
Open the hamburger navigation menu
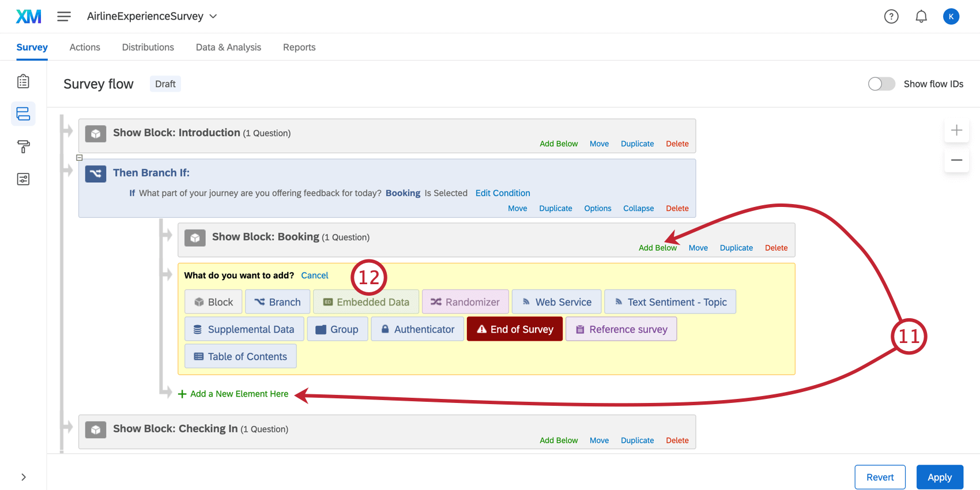(x=64, y=17)
